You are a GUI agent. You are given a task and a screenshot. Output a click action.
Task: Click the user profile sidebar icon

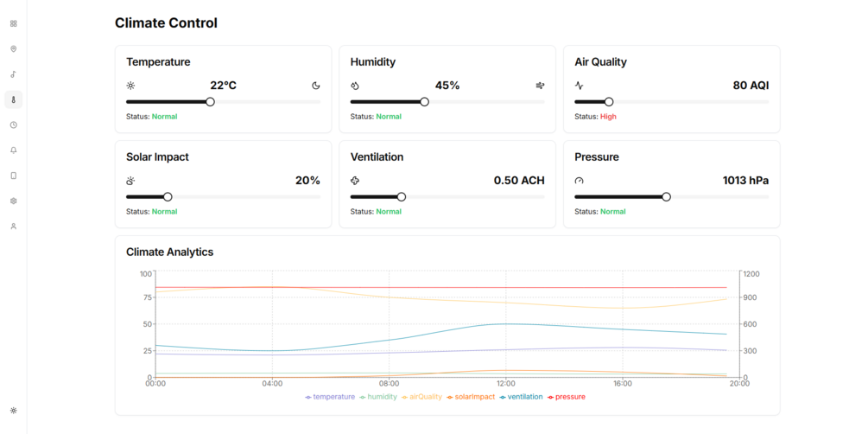(x=13, y=227)
